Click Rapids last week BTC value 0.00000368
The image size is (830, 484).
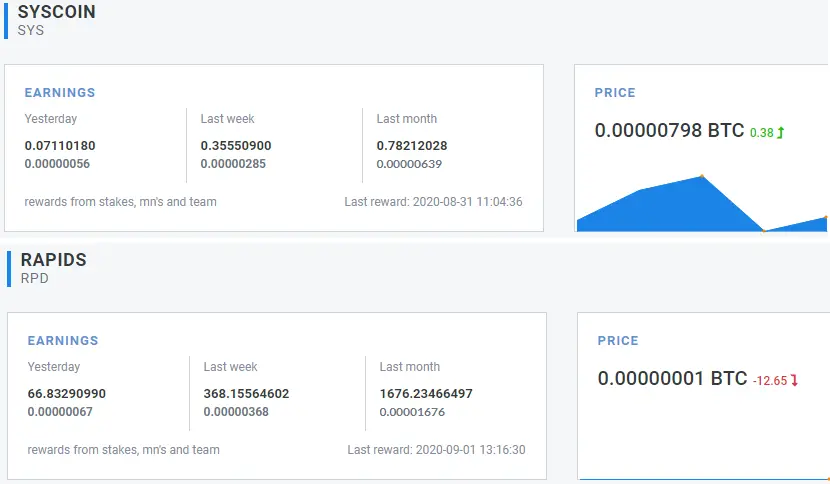pos(236,411)
